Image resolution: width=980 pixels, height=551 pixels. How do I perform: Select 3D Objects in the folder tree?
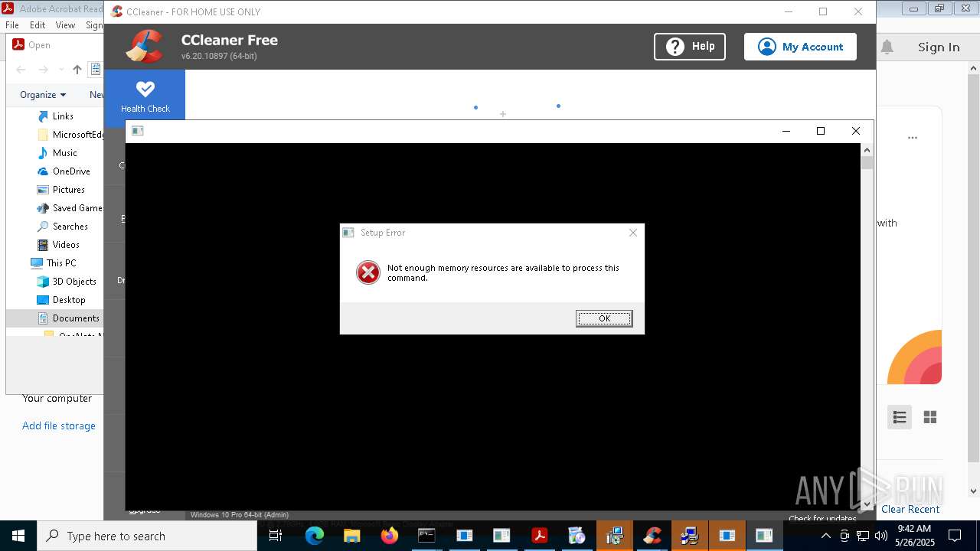pyautogui.click(x=74, y=282)
